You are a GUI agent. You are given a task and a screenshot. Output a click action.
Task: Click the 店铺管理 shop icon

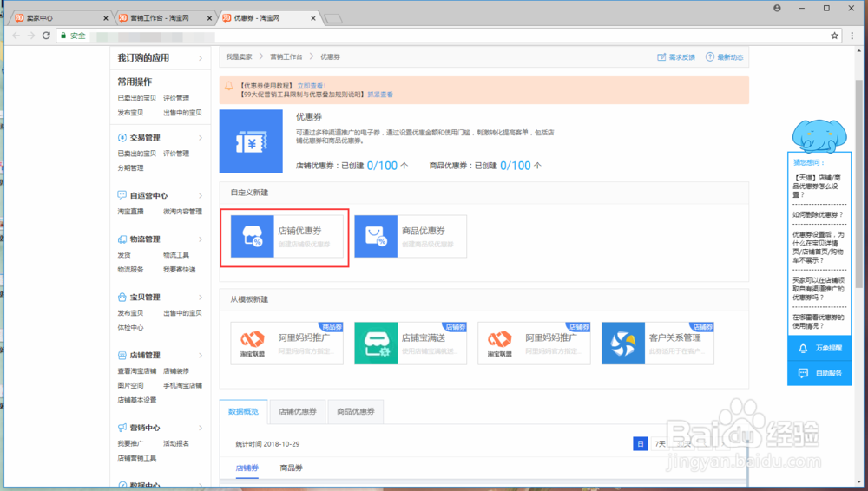point(122,355)
